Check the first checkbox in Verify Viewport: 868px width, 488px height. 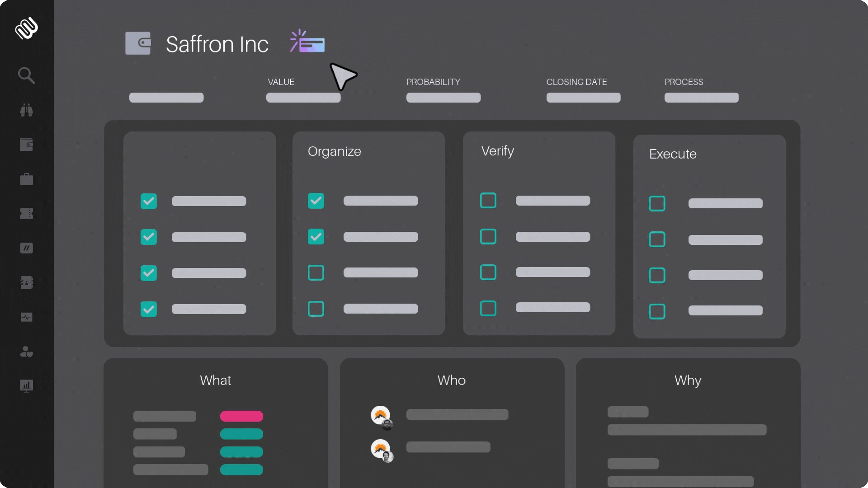(x=488, y=201)
